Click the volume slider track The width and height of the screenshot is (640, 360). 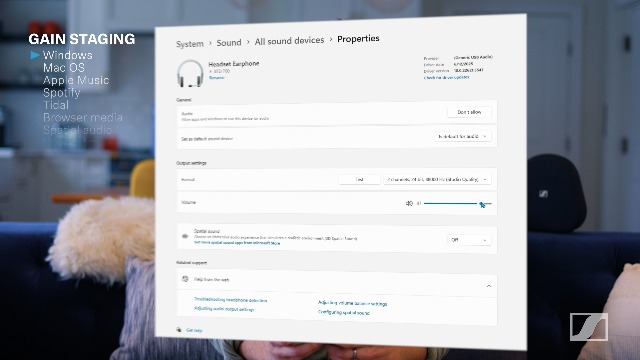(x=457, y=203)
